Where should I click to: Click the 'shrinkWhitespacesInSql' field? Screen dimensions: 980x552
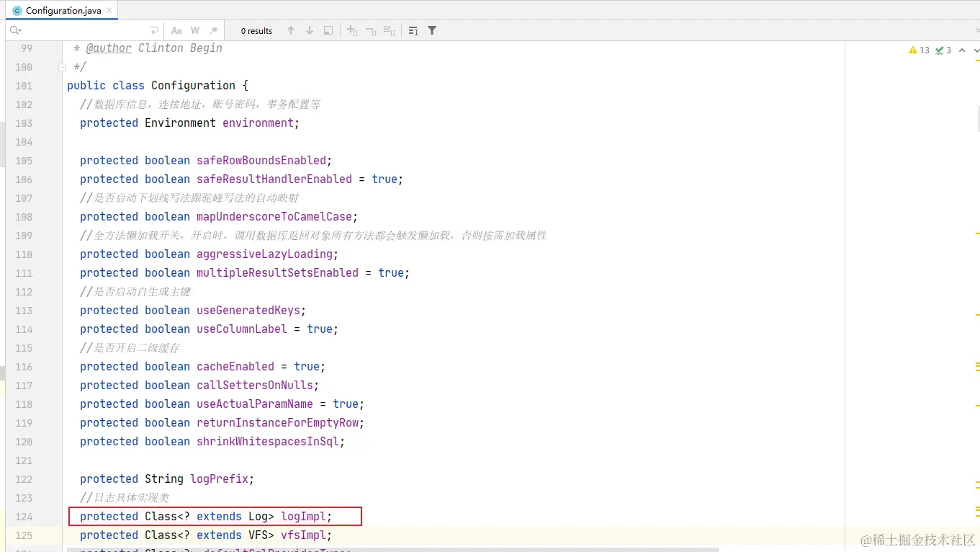268,441
